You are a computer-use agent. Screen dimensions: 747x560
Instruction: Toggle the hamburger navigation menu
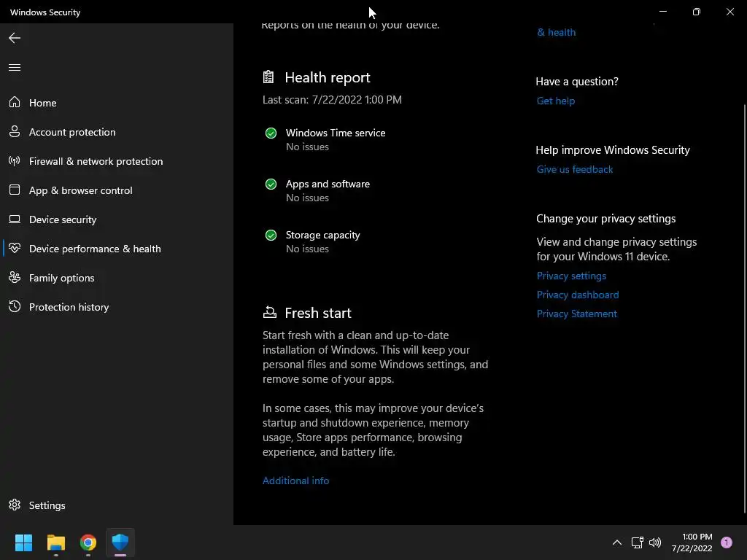click(x=15, y=67)
